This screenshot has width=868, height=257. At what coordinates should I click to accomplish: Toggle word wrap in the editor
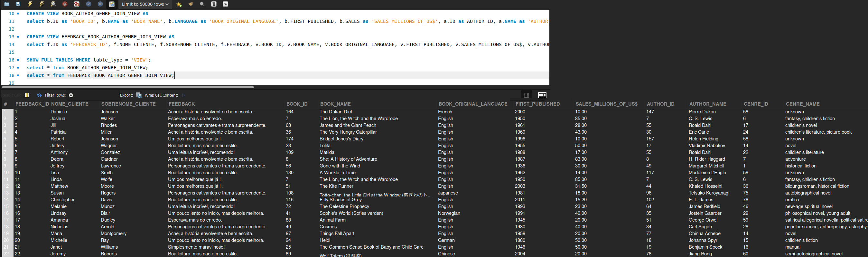[x=225, y=4]
